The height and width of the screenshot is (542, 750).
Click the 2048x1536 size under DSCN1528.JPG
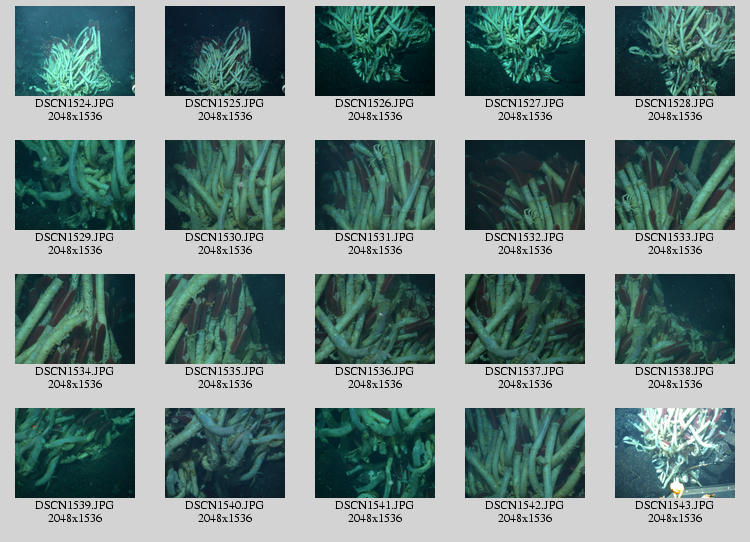675,116
